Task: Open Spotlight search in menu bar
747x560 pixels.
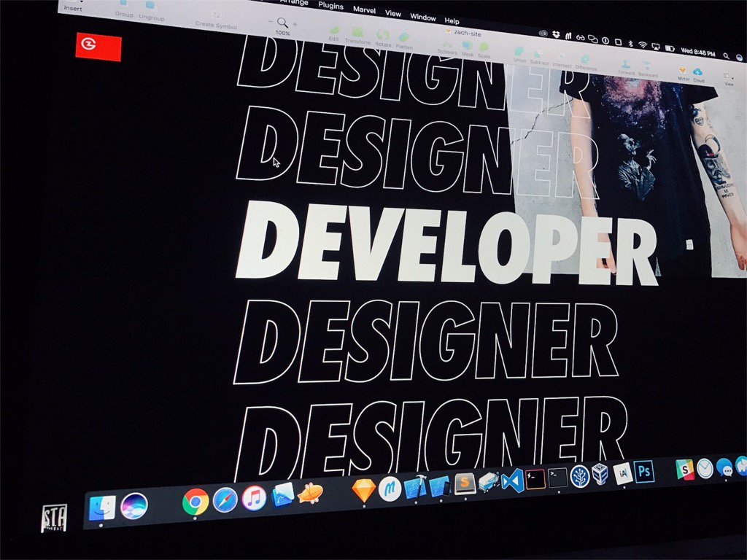Action: pos(726,55)
